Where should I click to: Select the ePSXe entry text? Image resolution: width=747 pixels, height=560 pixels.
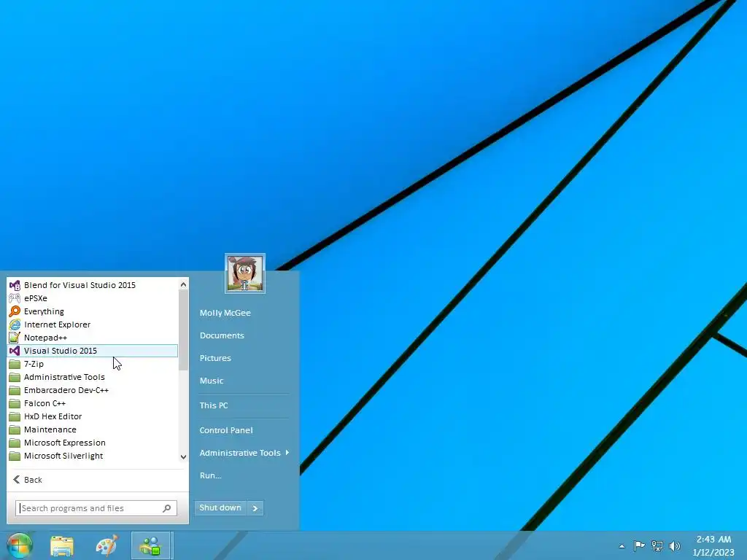(36, 298)
